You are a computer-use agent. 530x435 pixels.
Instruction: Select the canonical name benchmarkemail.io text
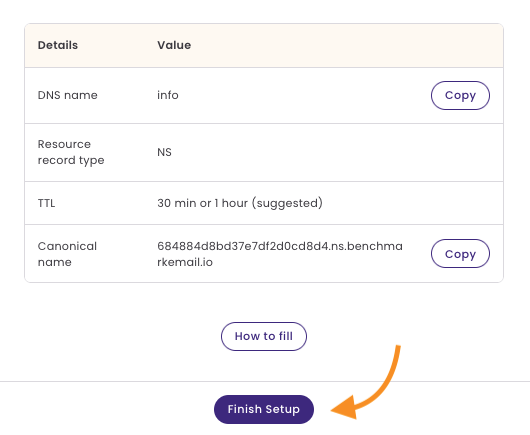(280, 254)
